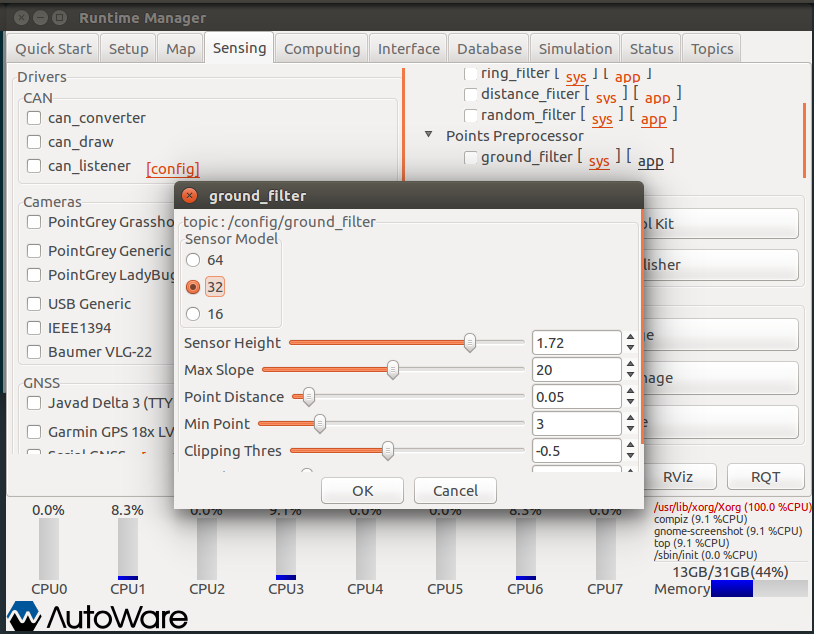Click the Max Slope value field
Viewport: 814px width, 634px height.
577,369
